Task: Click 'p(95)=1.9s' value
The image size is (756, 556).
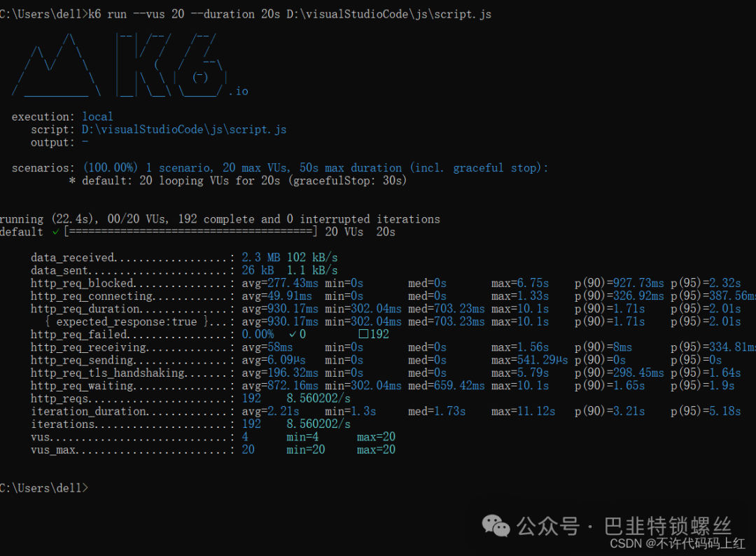Action: coord(703,386)
